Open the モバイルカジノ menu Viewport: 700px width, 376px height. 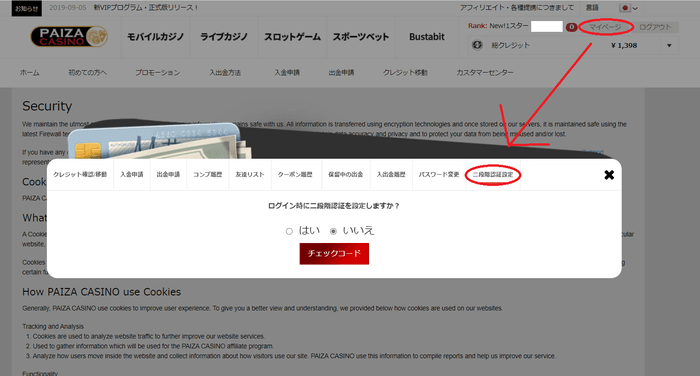[155, 37]
